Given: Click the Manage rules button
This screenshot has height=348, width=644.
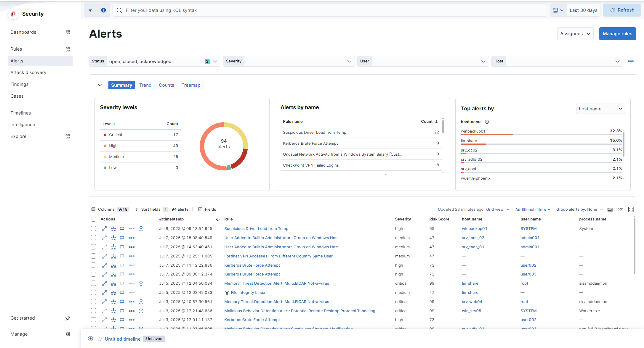Looking at the screenshot, I should coord(617,34).
